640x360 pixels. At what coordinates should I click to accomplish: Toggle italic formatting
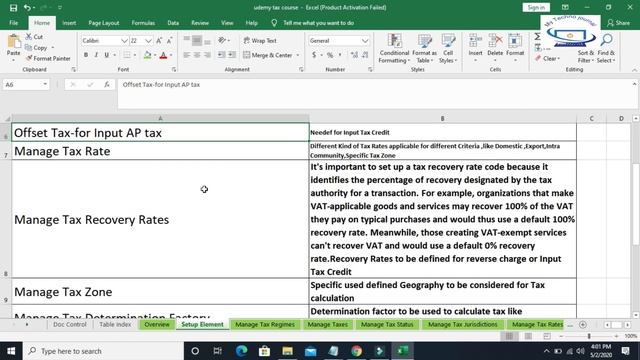pos(96,55)
